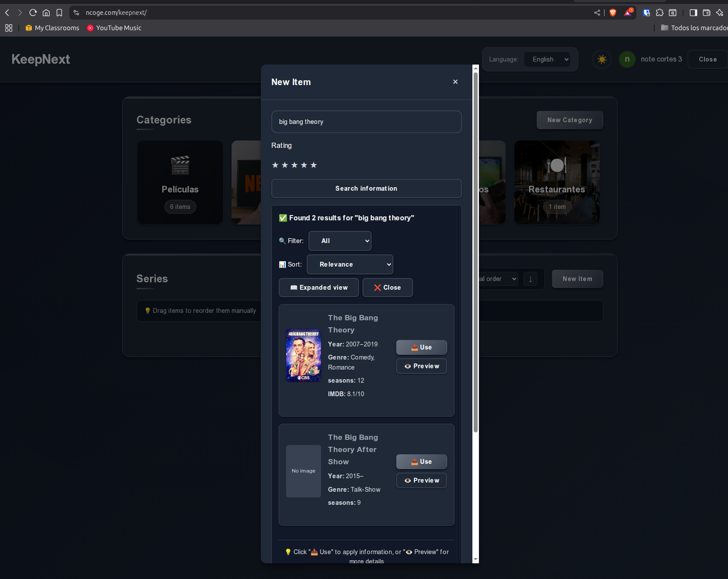Click the "Found 2 results" message
The image size is (728, 579).
pyautogui.click(x=347, y=218)
